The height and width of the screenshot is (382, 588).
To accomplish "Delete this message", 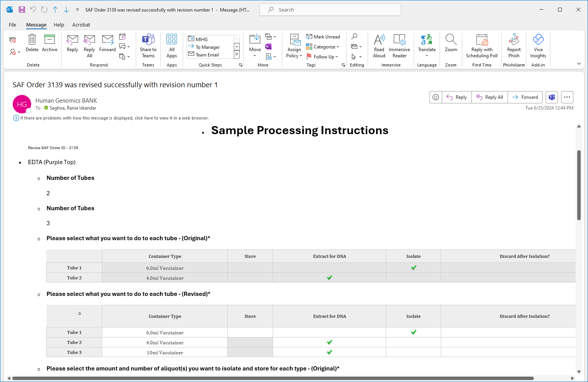I will [32, 43].
